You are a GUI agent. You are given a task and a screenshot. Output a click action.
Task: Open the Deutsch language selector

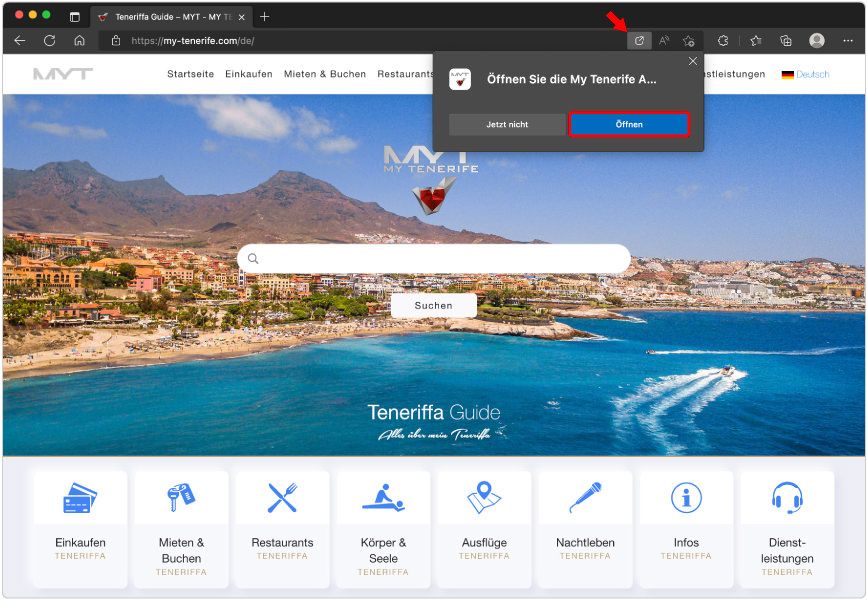[811, 73]
